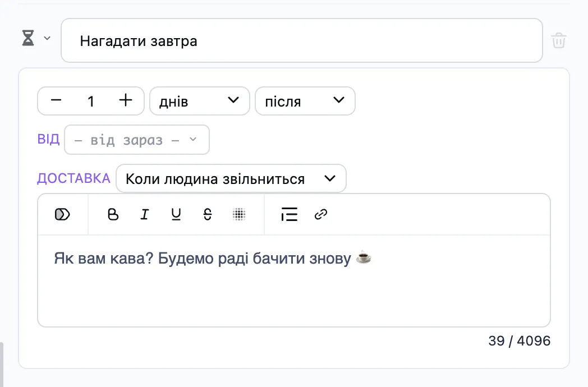Click the variable insert pill icon

point(62,214)
